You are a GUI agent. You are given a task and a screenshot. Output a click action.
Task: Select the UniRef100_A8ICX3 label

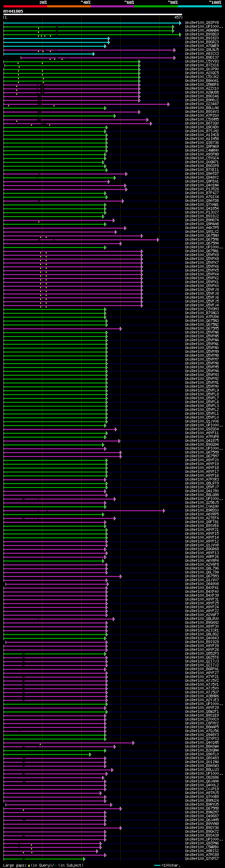click(x=202, y=54)
